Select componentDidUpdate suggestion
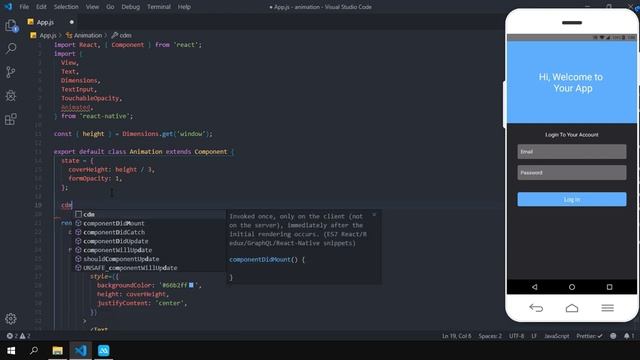 tap(149, 241)
